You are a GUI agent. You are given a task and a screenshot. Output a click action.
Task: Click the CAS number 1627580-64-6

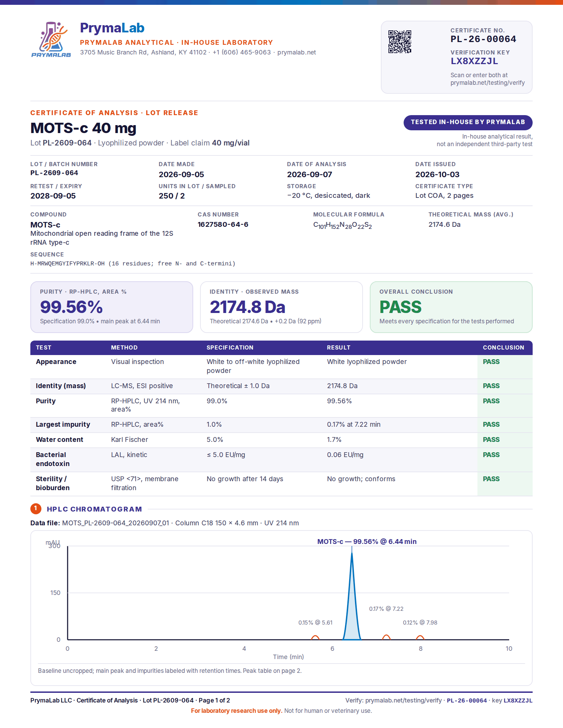[x=223, y=224]
